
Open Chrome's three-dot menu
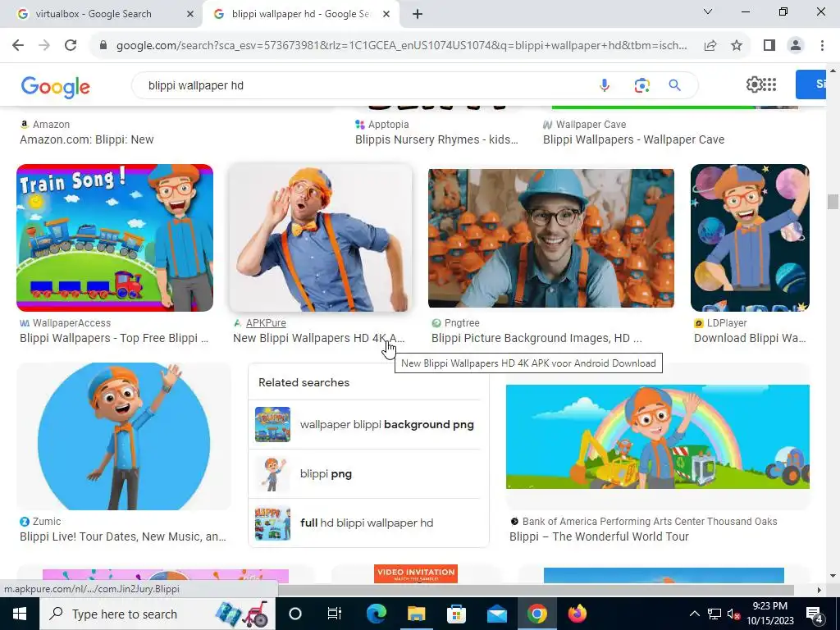[822, 46]
